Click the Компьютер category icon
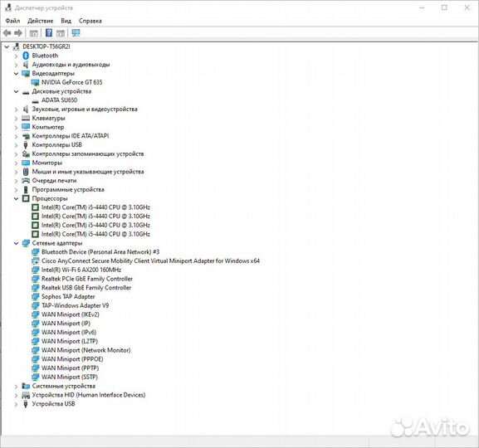The height and width of the screenshot is (448, 479). [26, 127]
